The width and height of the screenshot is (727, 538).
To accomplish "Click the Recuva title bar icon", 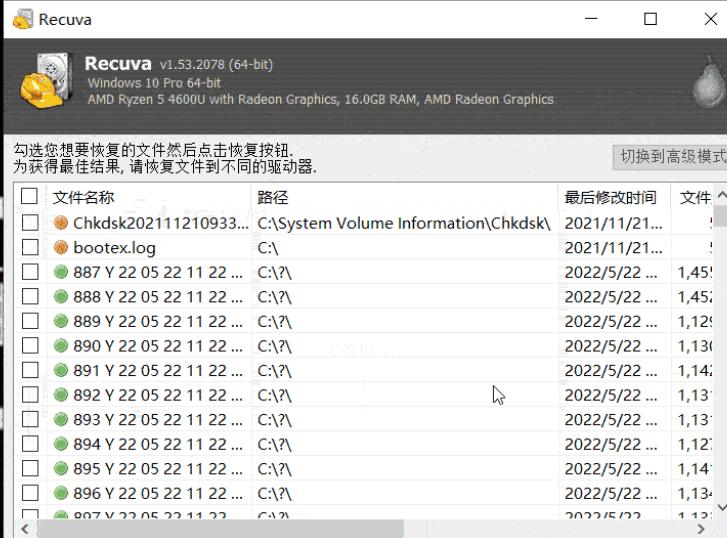I will point(23,19).
